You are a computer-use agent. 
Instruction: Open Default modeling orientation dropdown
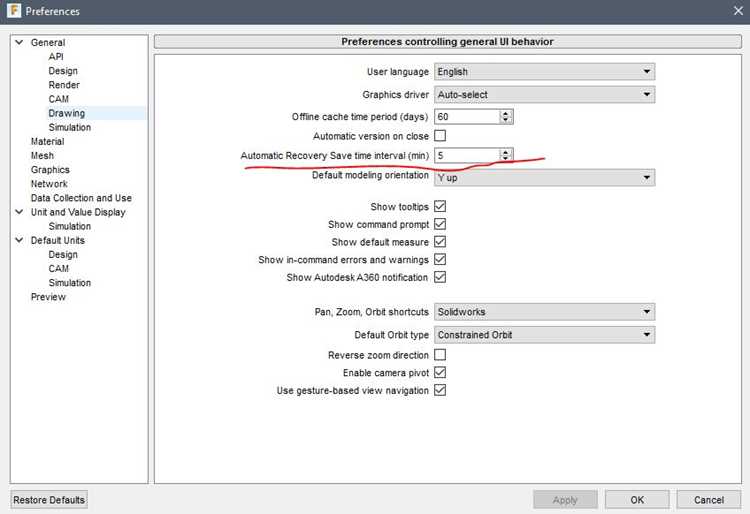pyautogui.click(x=544, y=178)
